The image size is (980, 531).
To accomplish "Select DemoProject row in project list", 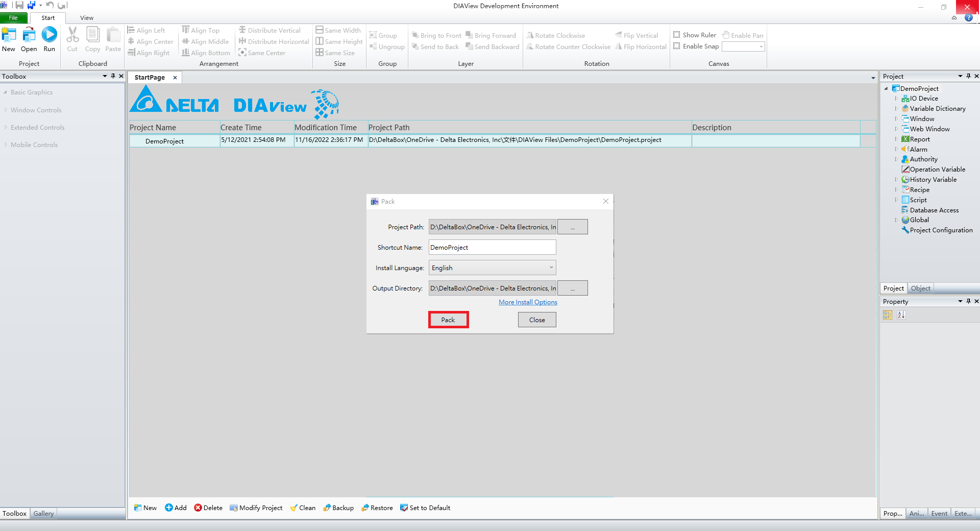I will [x=494, y=140].
